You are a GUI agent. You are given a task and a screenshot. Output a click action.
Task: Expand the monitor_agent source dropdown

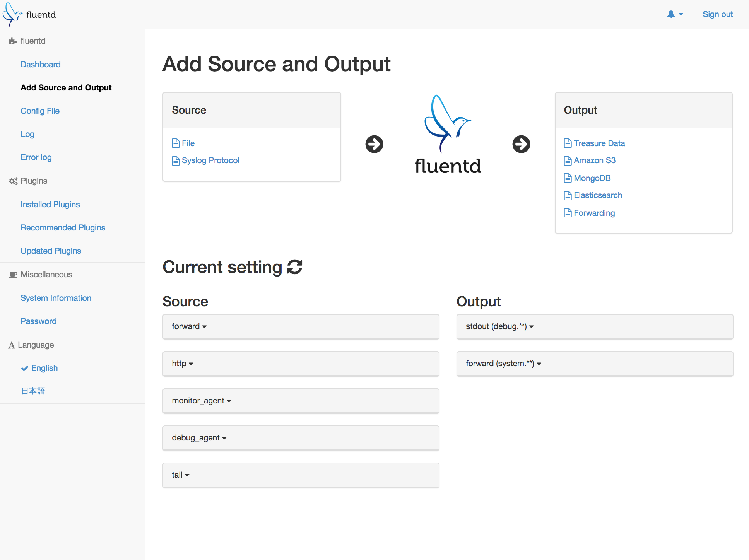[202, 401]
